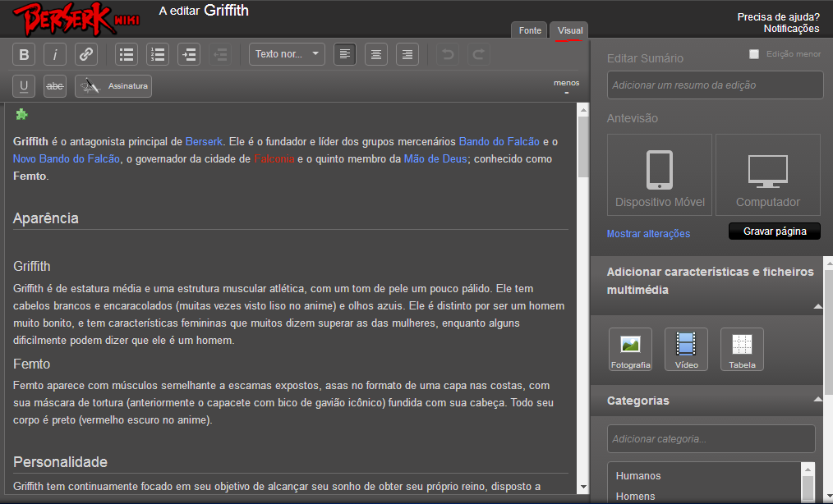The height and width of the screenshot is (504, 833).
Task: Follow the Berserk link in the article
Action: tap(204, 142)
